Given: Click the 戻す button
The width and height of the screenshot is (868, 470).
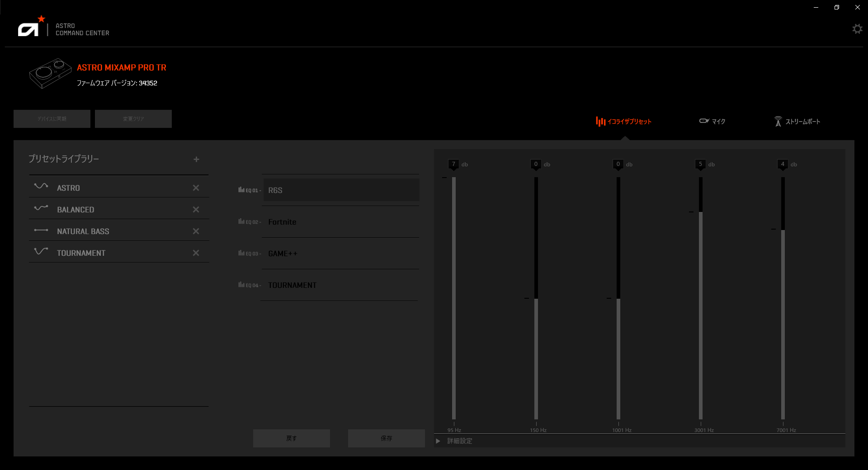Looking at the screenshot, I should click(x=292, y=438).
